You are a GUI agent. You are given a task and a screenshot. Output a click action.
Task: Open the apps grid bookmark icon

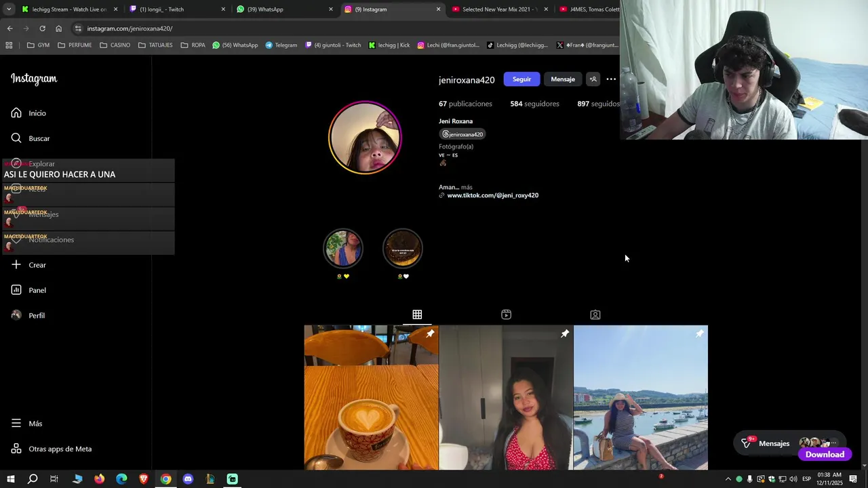point(9,45)
